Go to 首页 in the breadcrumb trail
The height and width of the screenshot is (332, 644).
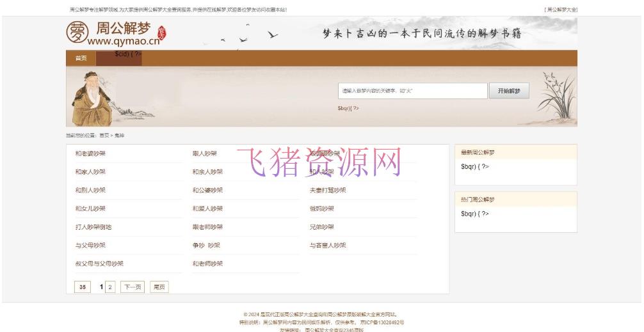pyautogui.click(x=104, y=136)
